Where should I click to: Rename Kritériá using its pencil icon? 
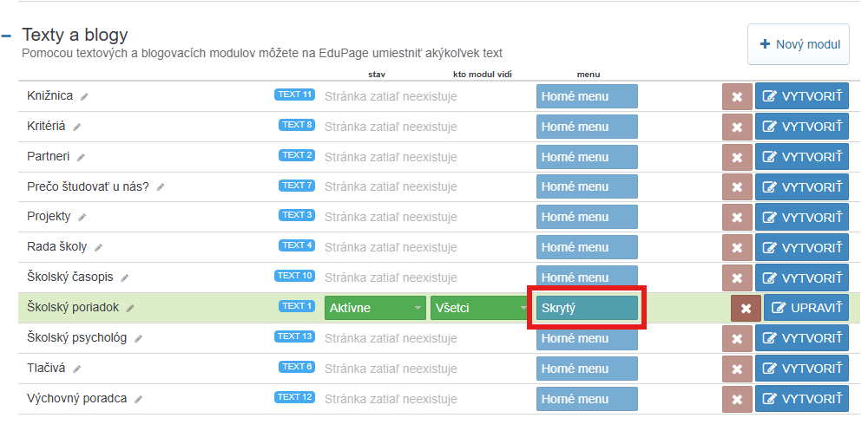tap(77, 127)
